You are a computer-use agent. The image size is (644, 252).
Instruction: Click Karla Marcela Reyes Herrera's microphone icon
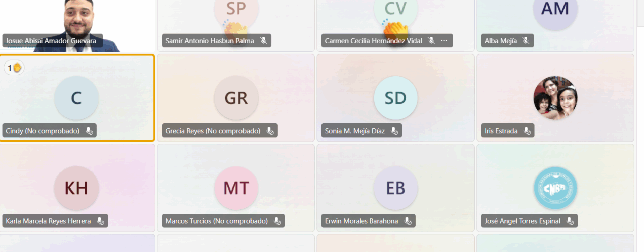tap(100, 221)
